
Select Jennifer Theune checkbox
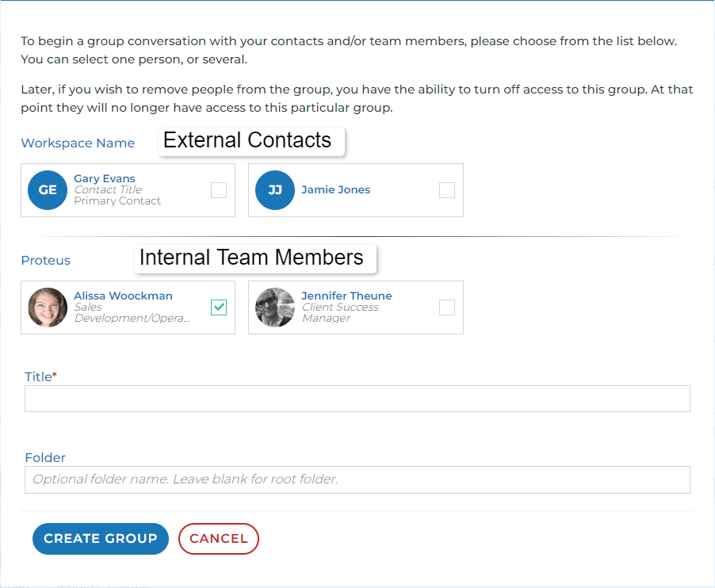447,307
